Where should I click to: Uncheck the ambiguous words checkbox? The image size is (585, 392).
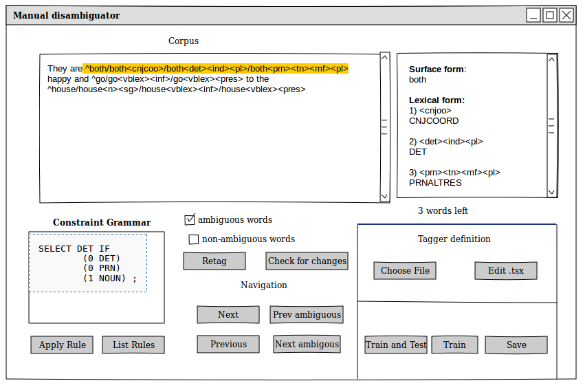(x=190, y=220)
